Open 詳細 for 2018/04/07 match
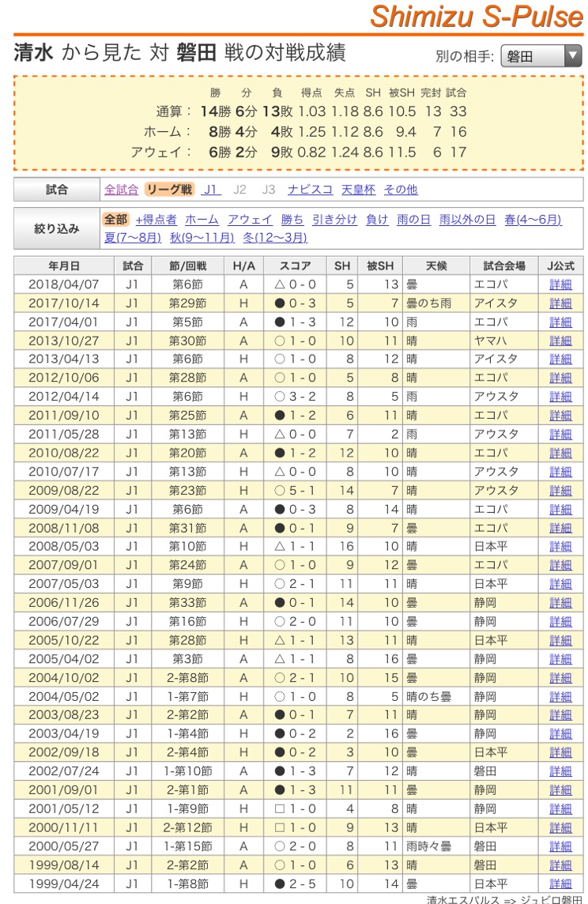 click(560, 285)
